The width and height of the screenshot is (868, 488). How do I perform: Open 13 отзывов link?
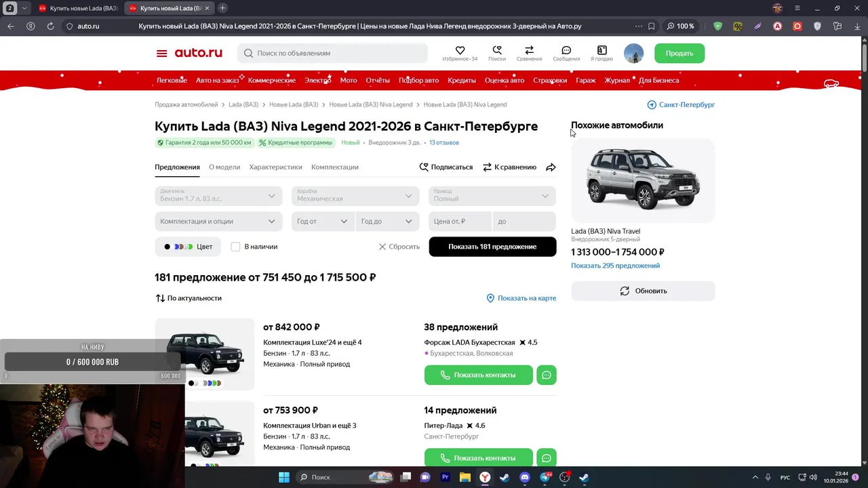click(444, 142)
